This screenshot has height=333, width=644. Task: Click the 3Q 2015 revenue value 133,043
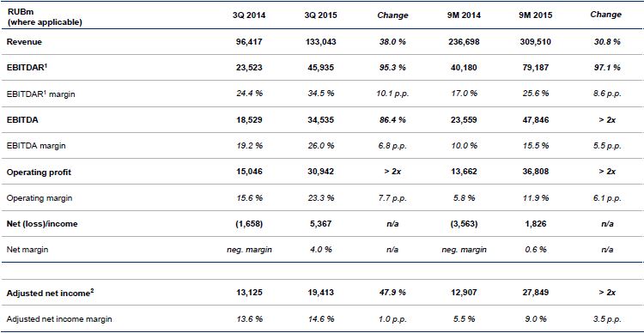321,42
